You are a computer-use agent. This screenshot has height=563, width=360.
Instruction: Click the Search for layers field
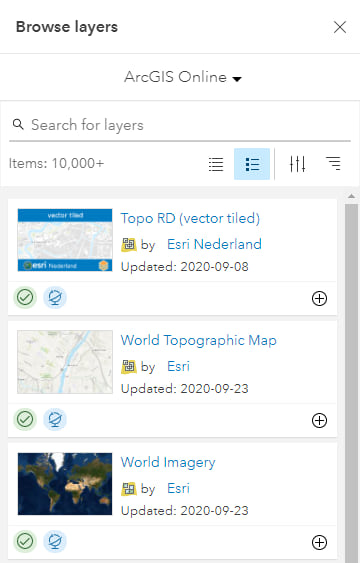[x=179, y=125]
